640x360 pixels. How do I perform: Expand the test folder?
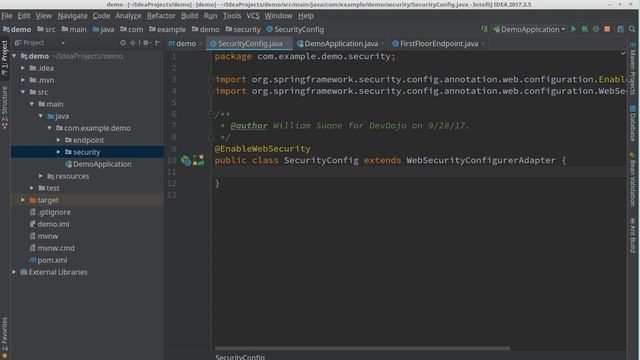[x=32, y=188]
